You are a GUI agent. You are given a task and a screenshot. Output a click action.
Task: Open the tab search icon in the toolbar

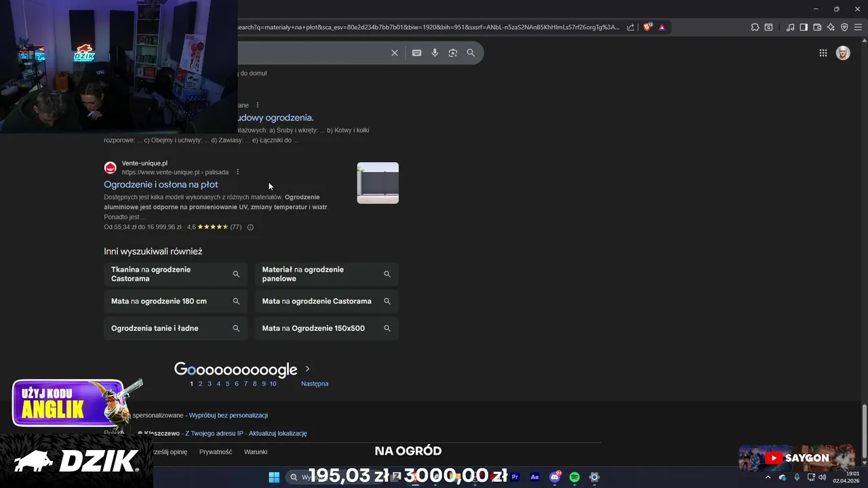coord(768,27)
